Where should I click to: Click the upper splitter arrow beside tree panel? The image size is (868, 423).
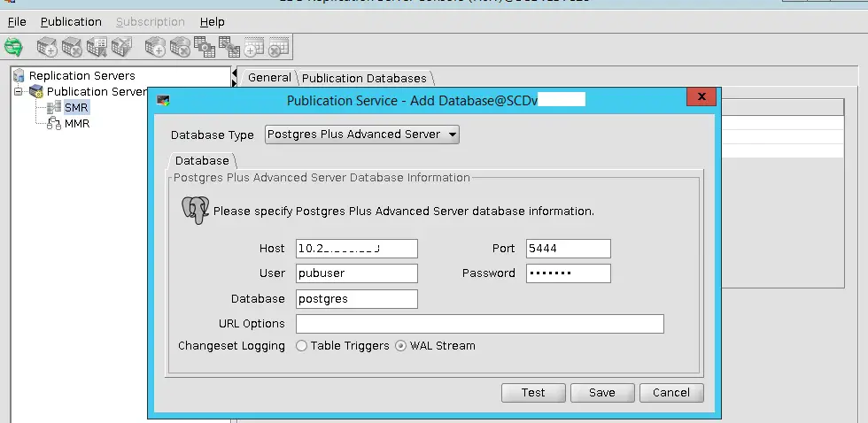coord(234,73)
